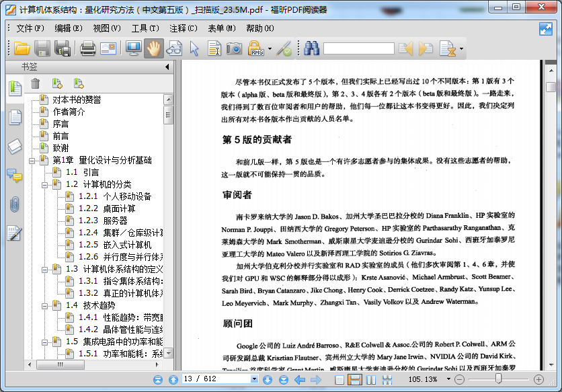Click the add new bookmark icon

(57, 83)
